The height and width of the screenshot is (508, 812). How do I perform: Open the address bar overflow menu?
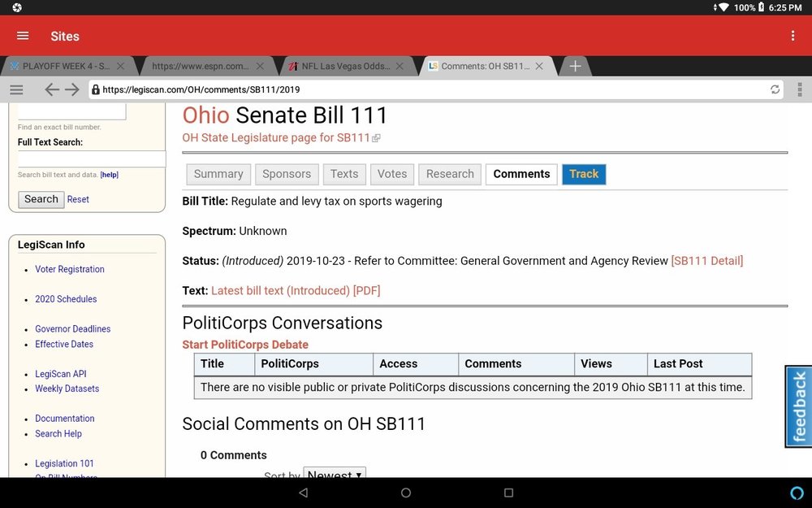[x=800, y=89]
